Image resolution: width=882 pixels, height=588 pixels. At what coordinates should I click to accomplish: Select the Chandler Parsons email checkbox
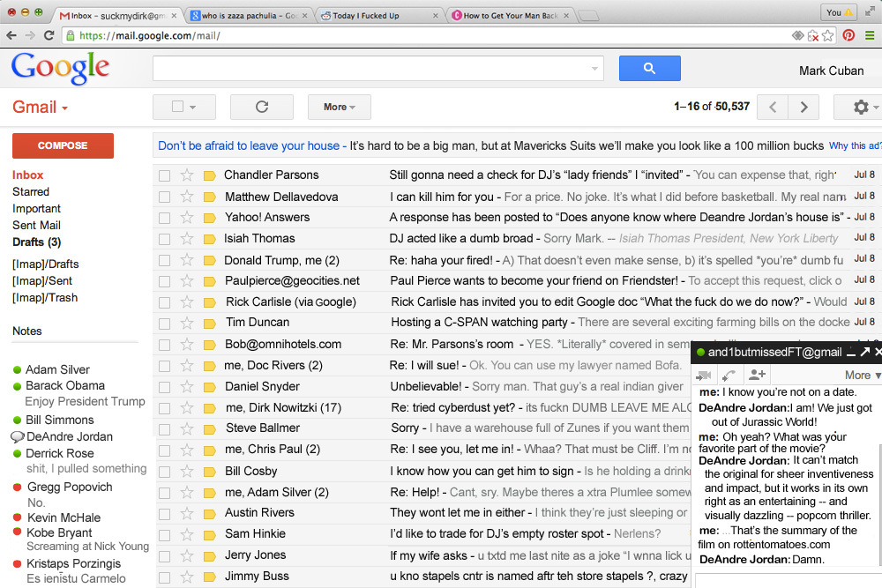164,175
